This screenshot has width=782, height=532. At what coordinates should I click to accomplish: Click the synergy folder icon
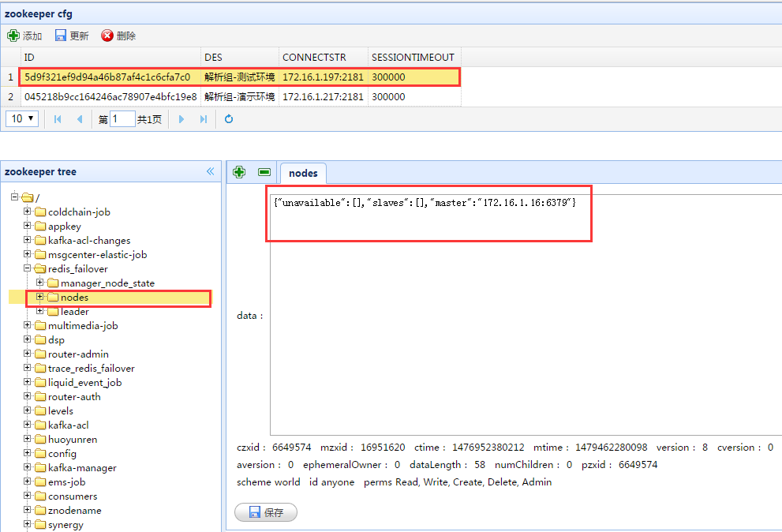(40, 525)
